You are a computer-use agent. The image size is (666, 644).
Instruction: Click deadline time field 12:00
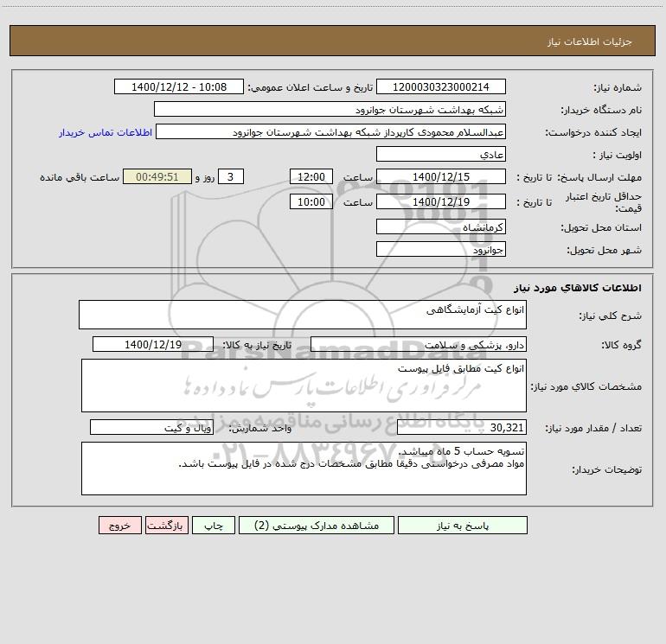point(311,176)
